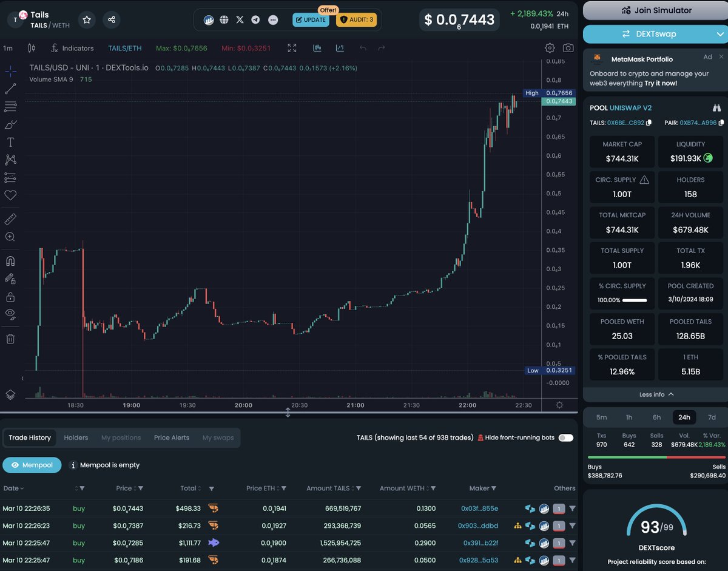The height and width of the screenshot is (571, 728).
Task: Select the forecasting and measurement tool
Action: (10, 178)
